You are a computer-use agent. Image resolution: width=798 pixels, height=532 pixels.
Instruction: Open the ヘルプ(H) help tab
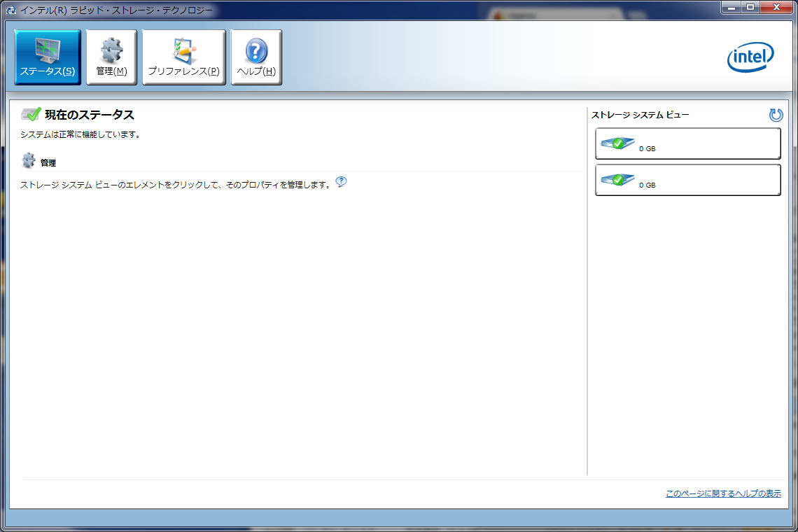click(x=256, y=57)
